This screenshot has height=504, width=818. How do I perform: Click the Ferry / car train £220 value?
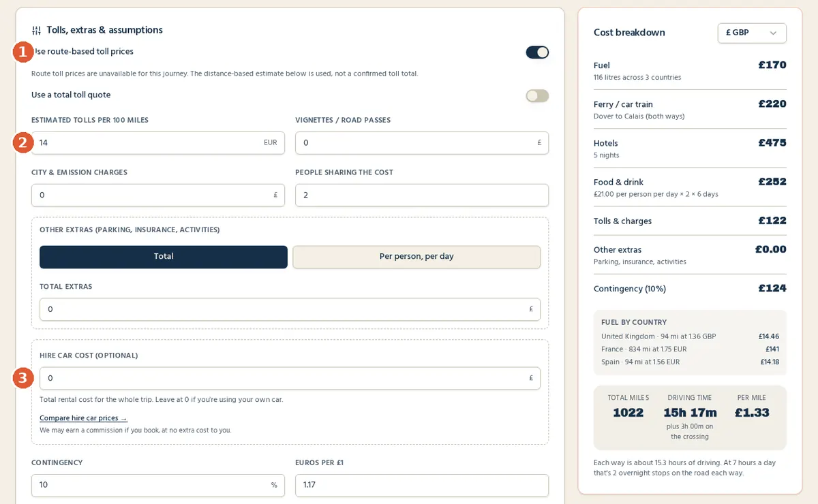click(772, 104)
